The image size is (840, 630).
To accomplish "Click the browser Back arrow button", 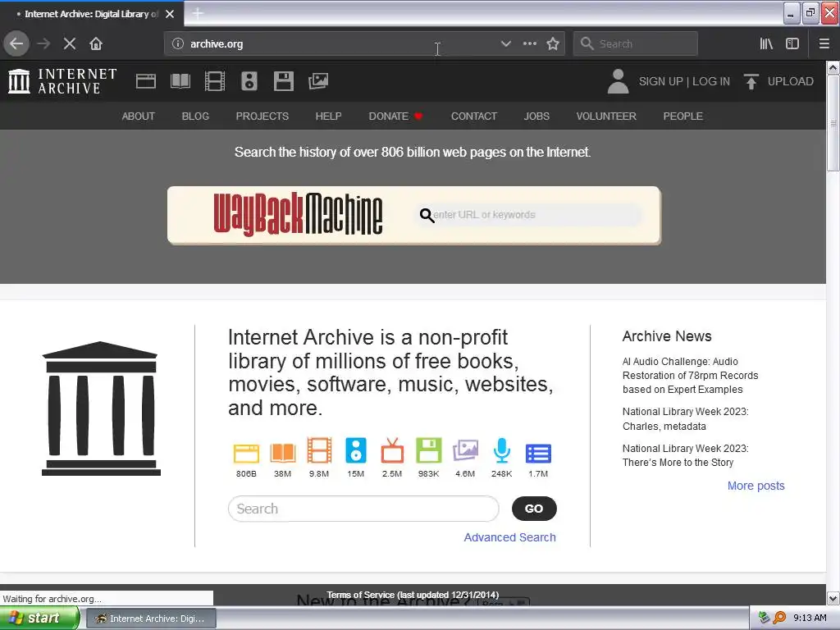I will point(16,44).
